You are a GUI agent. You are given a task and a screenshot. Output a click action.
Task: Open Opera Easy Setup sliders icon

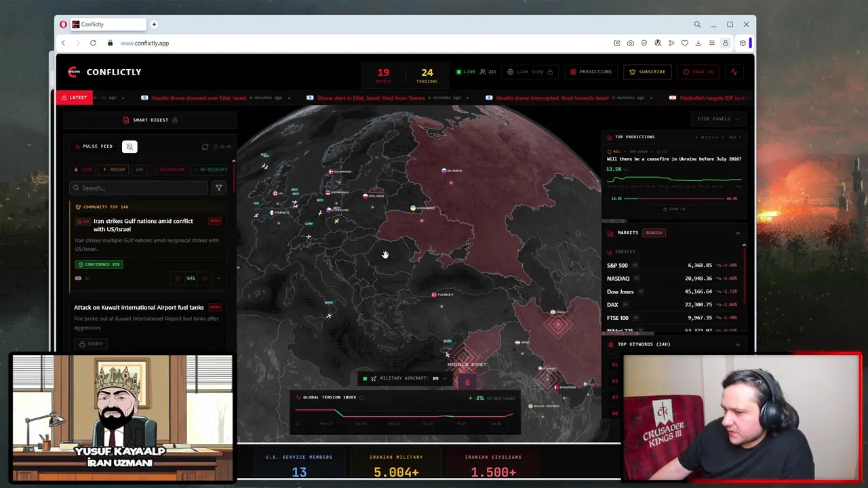(x=712, y=43)
